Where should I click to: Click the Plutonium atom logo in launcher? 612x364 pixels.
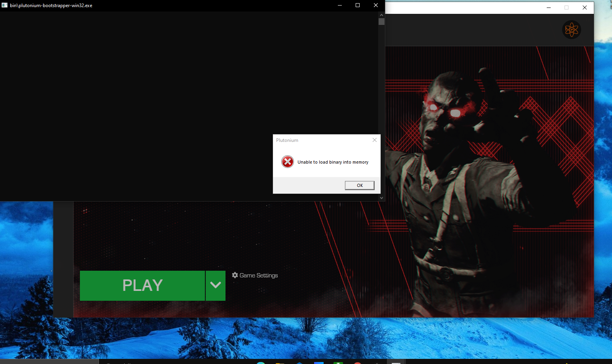pyautogui.click(x=572, y=30)
